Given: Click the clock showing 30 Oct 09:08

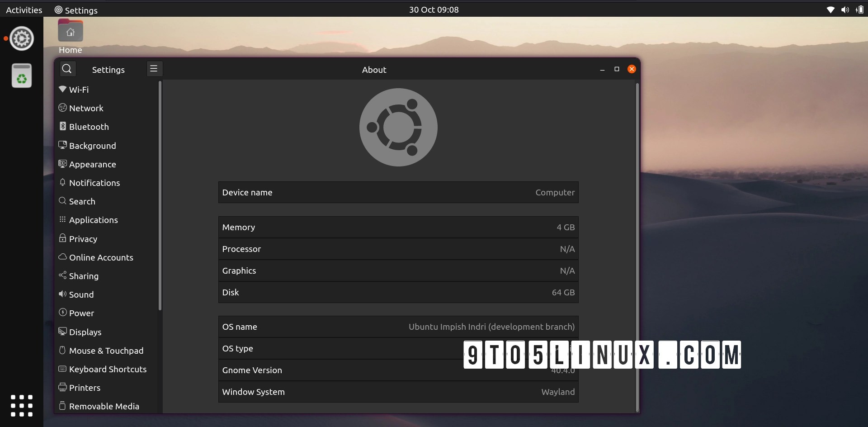Looking at the screenshot, I should tap(434, 9).
